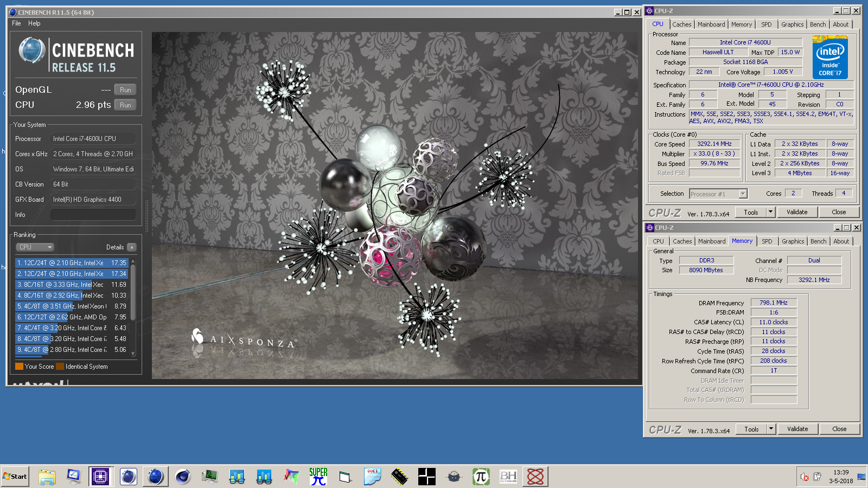868x488 pixels.
Task: Open the Bench tab in bottom CPU-Z window
Action: pyautogui.click(x=818, y=241)
